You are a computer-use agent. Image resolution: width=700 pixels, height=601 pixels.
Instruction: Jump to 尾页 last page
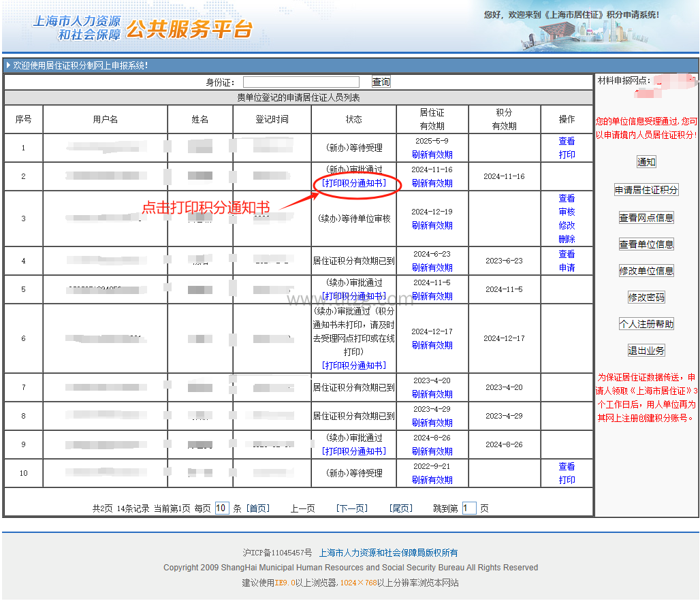pos(401,508)
